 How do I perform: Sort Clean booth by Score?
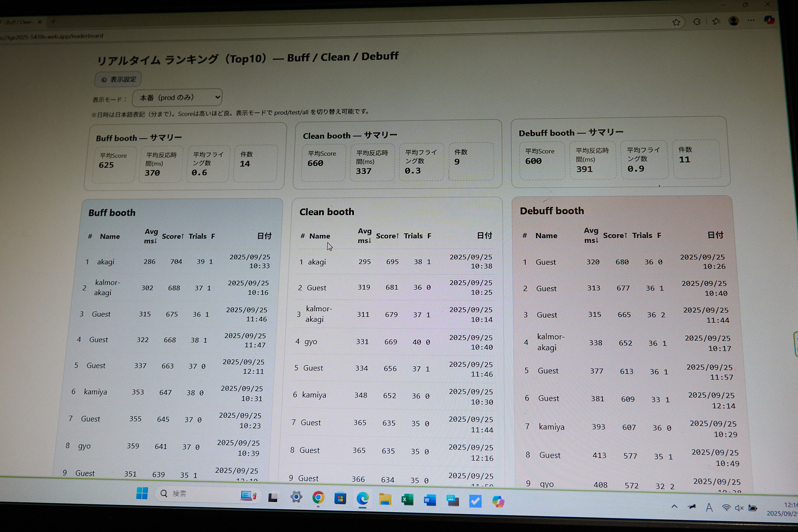click(387, 236)
